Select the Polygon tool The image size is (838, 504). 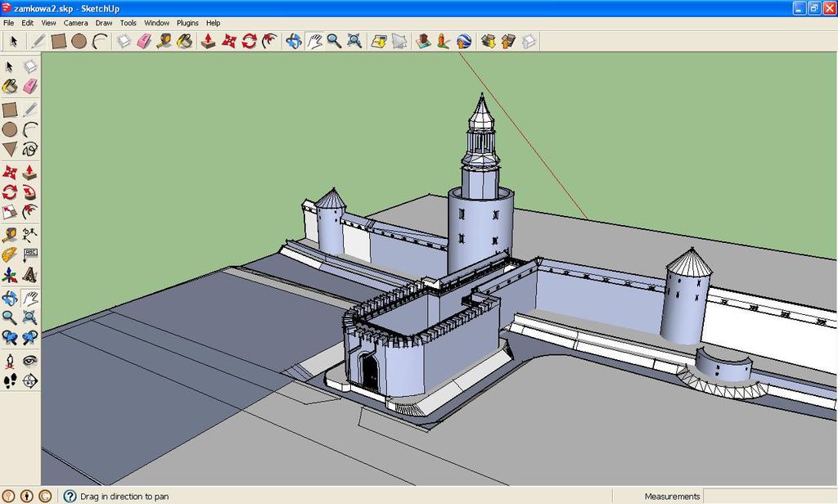[x=10, y=149]
